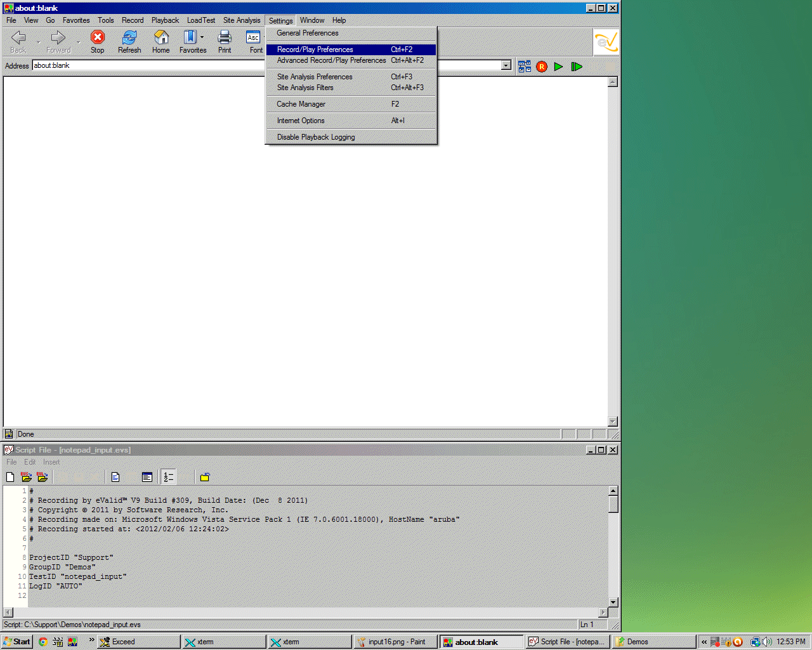Open the Site Analysis menu in the menu bar

[242, 20]
